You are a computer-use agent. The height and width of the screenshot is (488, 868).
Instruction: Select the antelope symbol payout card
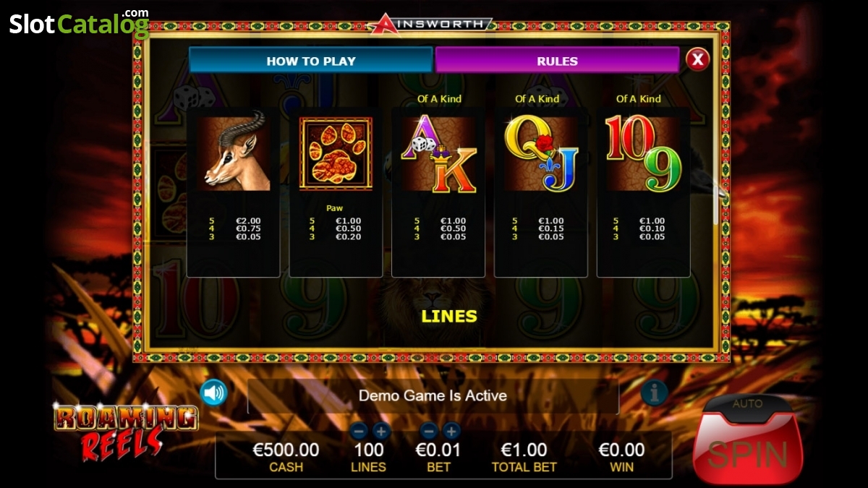233,192
